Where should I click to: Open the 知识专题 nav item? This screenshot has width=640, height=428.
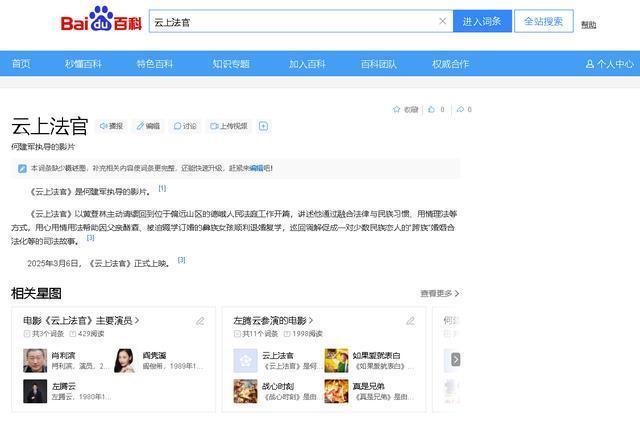(231, 64)
